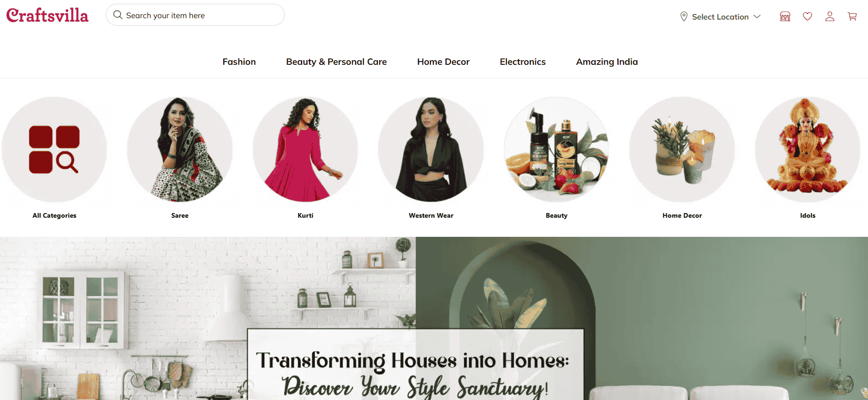Image resolution: width=868 pixels, height=400 pixels.
Task: Open the Electronics menu item
Action: coord(523,62)
